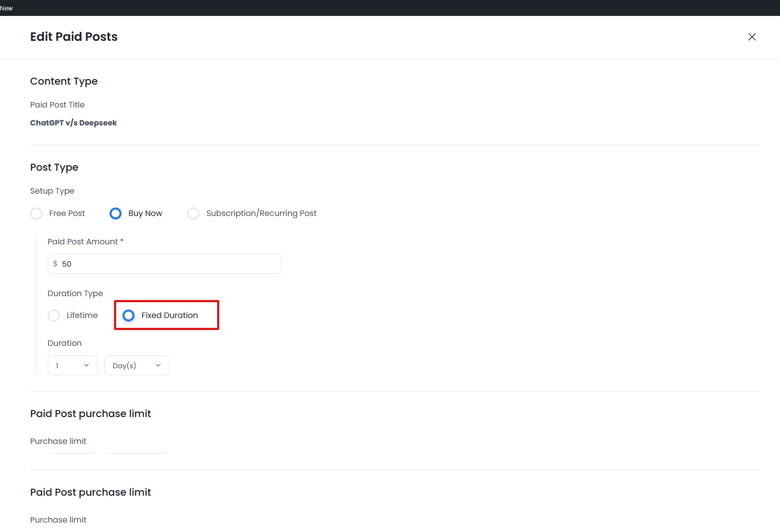Image resolution: width=780 pixels, height=532 pixels.
Task: Click the New label in top bar
Action: click(6, 8)
